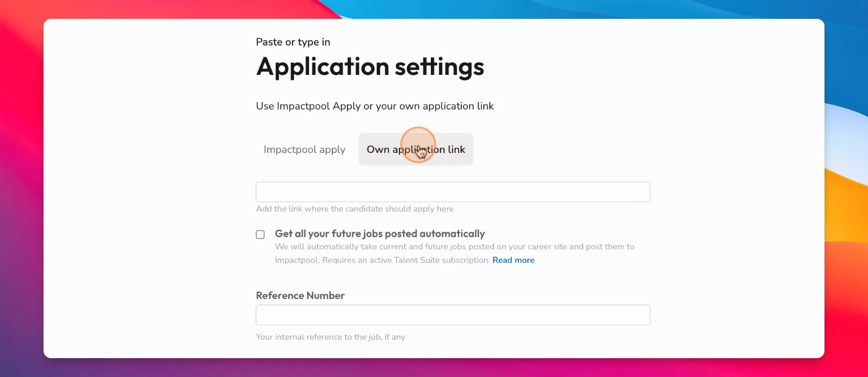868x377 pixels.
Task: Click the word 'Own' on the selected tab
Action: [378, 150]
